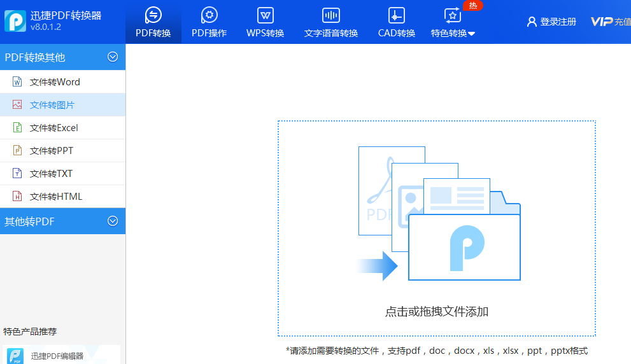Click the 迅捷PDF编辑器 product icon
Viewport: 631px width, 364px height.
click(x=15, y=356)
